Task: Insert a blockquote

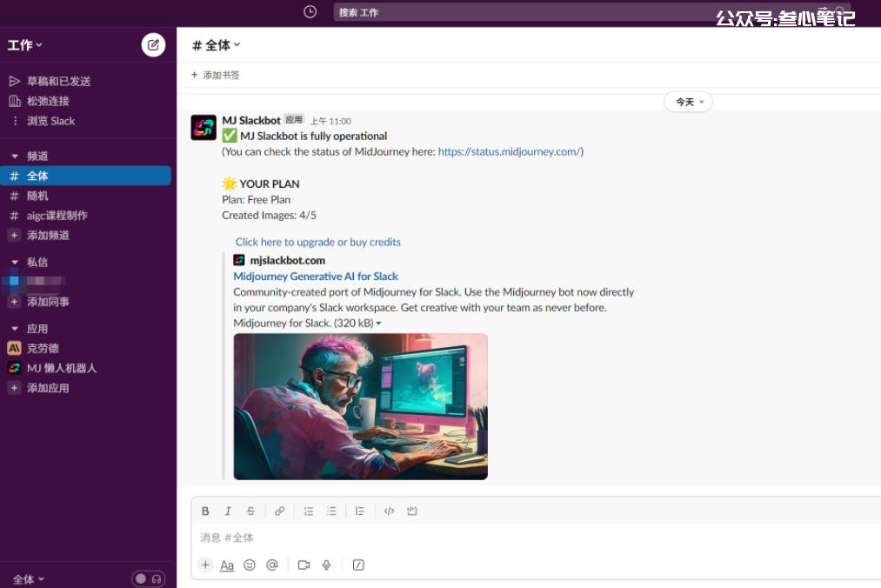Action: coord(359,511)
